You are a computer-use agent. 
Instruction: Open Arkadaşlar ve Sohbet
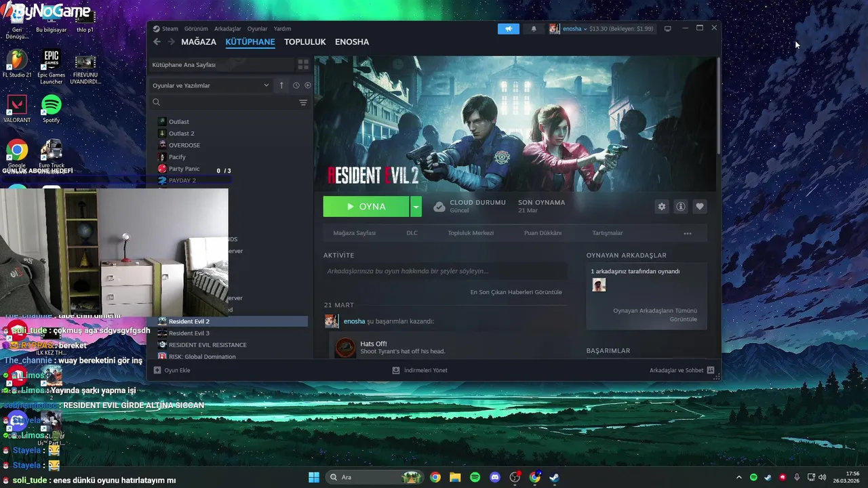pos(682,370)
